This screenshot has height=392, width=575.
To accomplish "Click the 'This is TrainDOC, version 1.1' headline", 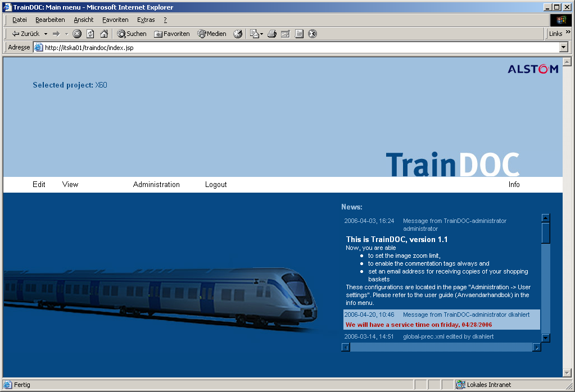I will tap(397, 239).
